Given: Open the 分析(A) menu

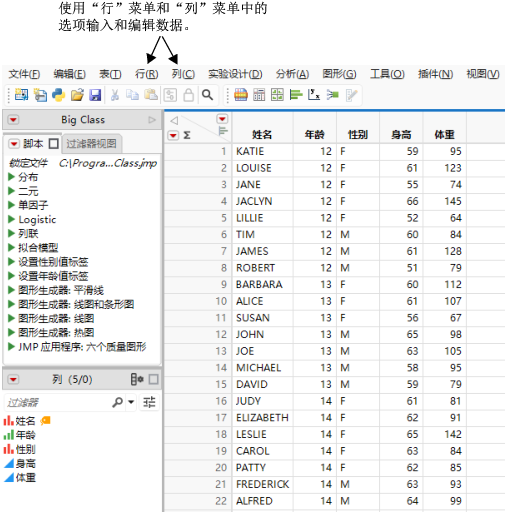Looking at the screenshot, I should pyautogui.click(x=292, y=74).
